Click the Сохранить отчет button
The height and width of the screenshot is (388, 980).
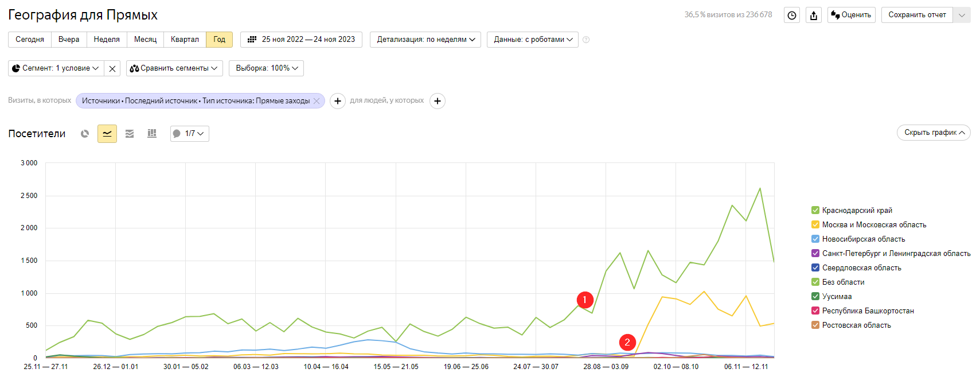pos(917,15)
